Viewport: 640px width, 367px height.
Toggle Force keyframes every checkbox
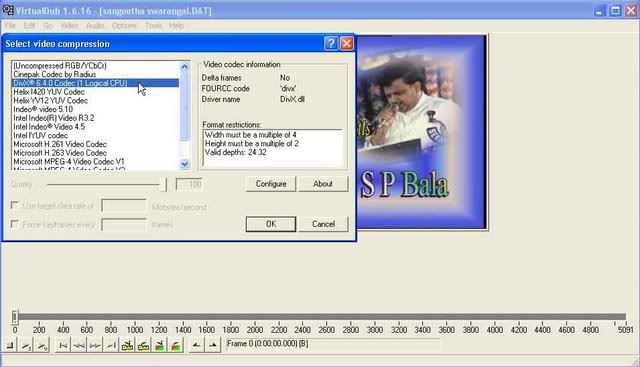tap(15, 224)
